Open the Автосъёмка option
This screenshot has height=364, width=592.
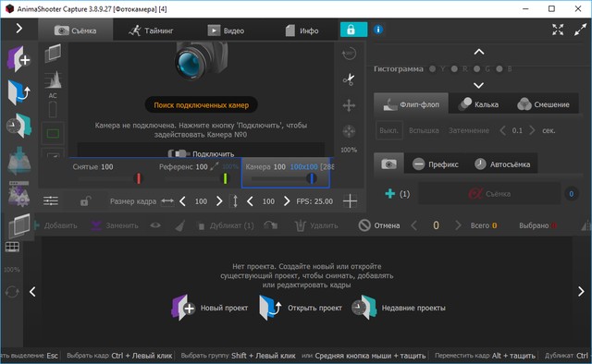click(502, 164)
